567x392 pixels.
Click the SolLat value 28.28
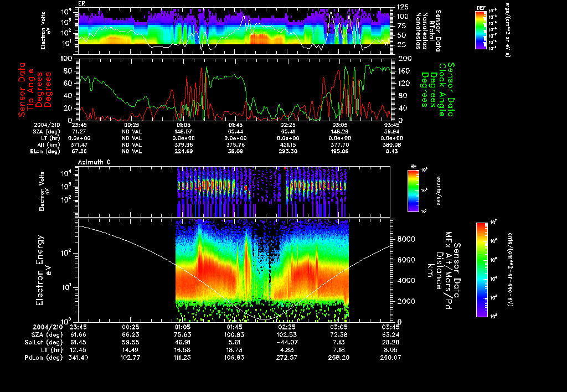390,342
